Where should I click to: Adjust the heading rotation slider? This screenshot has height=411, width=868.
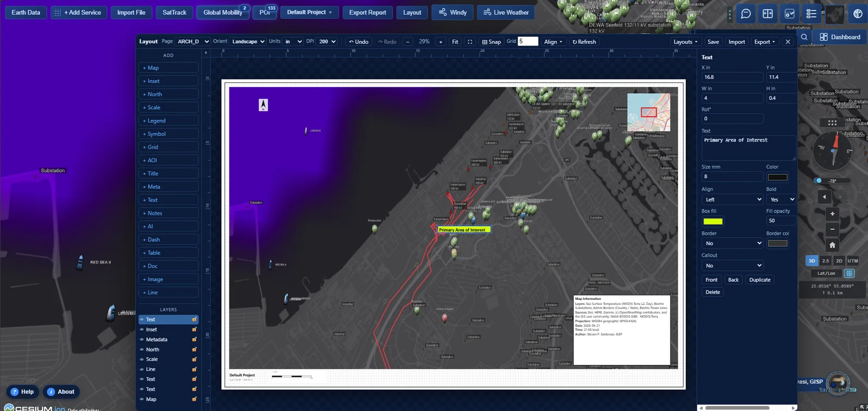(832, 181)
